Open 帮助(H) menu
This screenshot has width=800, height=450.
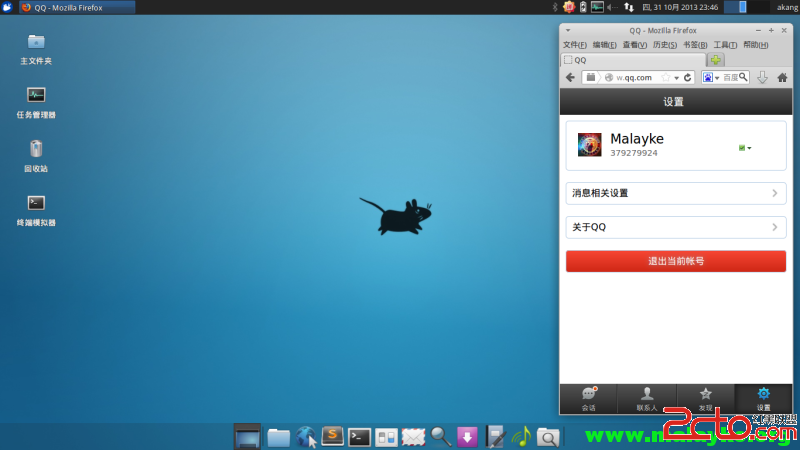tap(756, 45)
